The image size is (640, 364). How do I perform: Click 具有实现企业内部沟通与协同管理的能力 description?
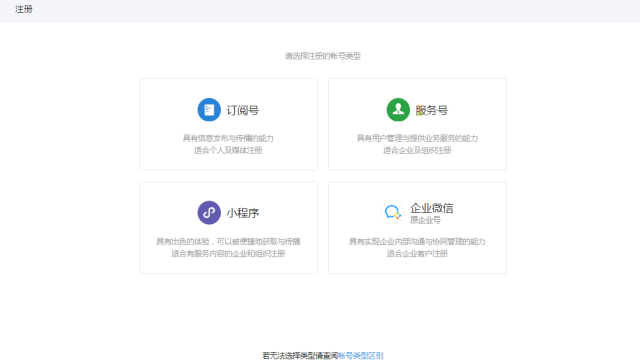(x=417, y=242)
